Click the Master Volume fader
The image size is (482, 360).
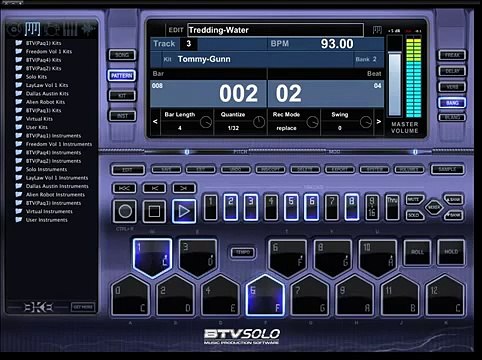coord(395,83)
